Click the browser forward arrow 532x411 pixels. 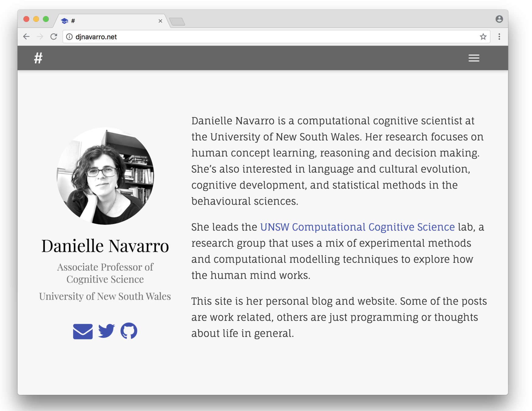[40, 37]
